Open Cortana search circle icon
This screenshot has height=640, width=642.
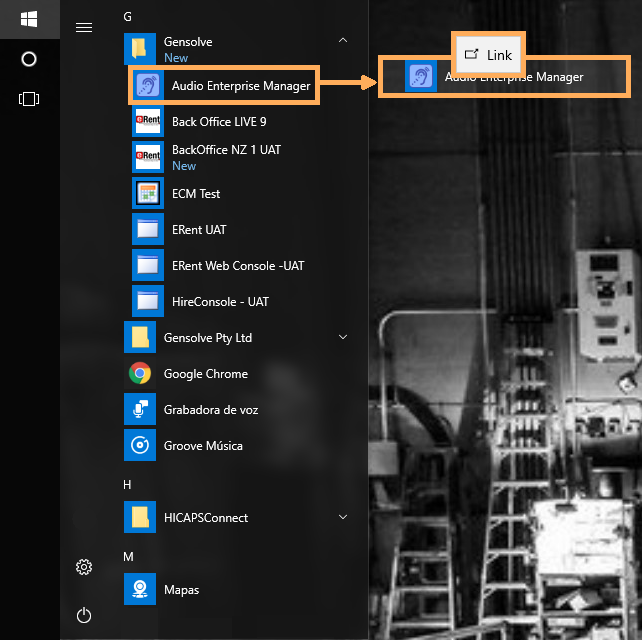(29, 59)
